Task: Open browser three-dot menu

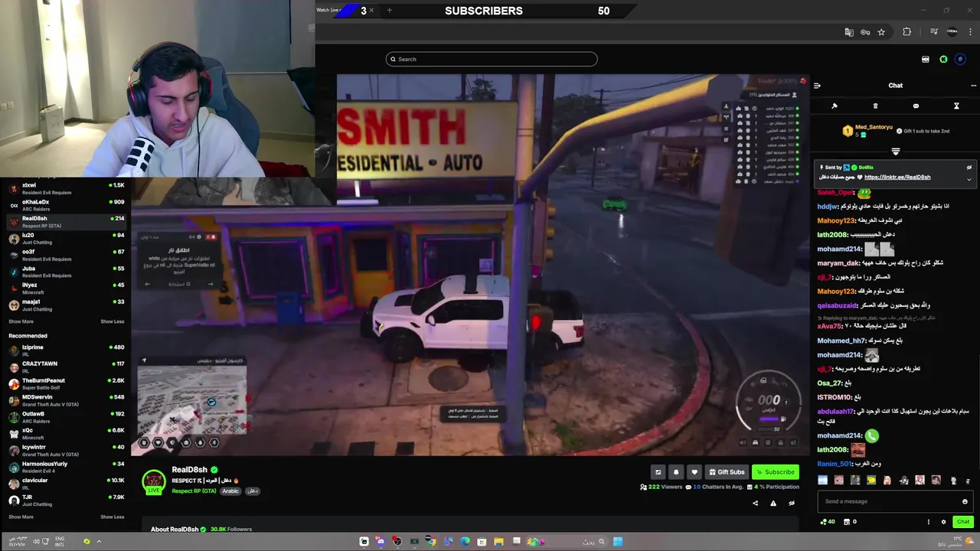Action: 970,32
